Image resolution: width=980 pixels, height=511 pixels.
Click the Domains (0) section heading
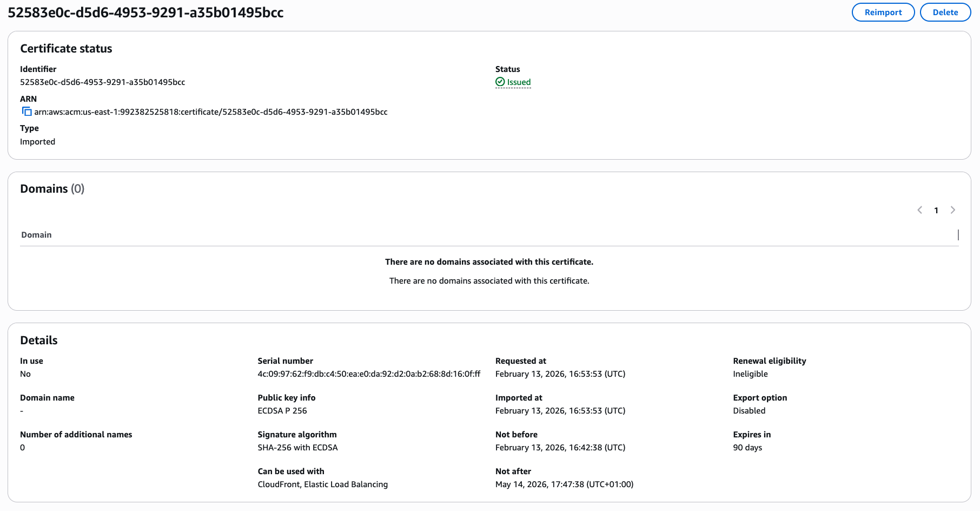pyautogui.click(x=52, y=189)
